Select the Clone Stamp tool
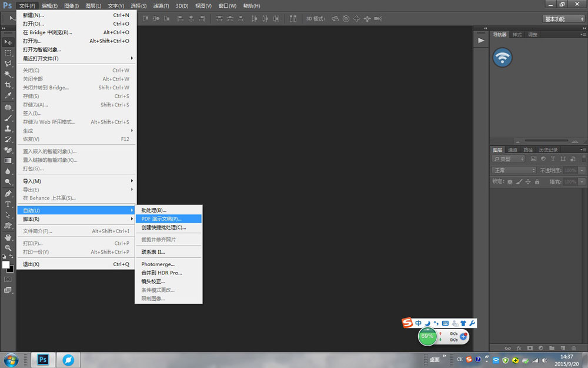Image resolution: width=588 pixels, height=368 pixels. click(8, 128)
